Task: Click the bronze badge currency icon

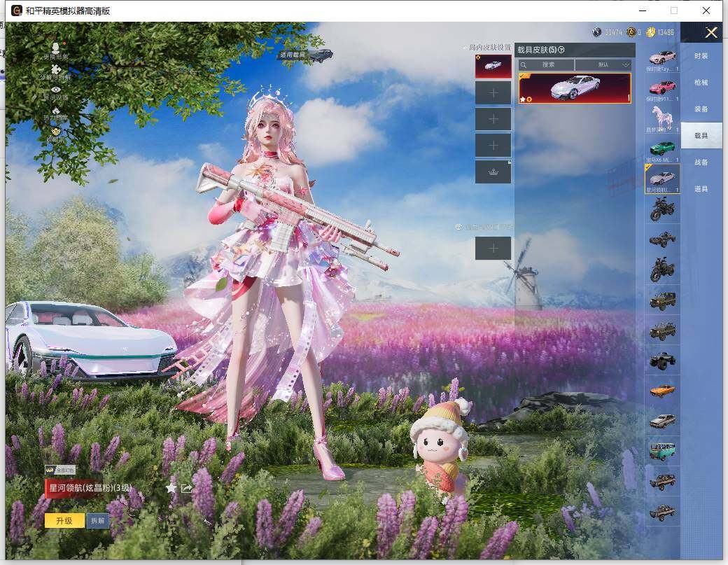Action: pos(631,32)
